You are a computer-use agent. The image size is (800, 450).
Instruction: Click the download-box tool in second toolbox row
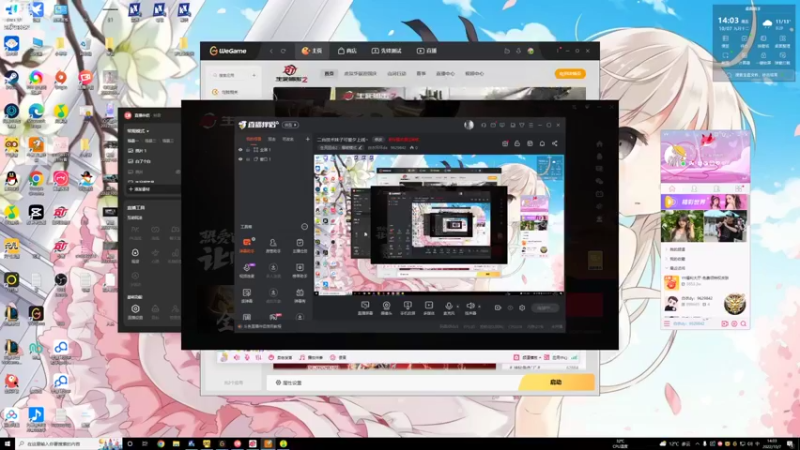click(x=299, y=269)
